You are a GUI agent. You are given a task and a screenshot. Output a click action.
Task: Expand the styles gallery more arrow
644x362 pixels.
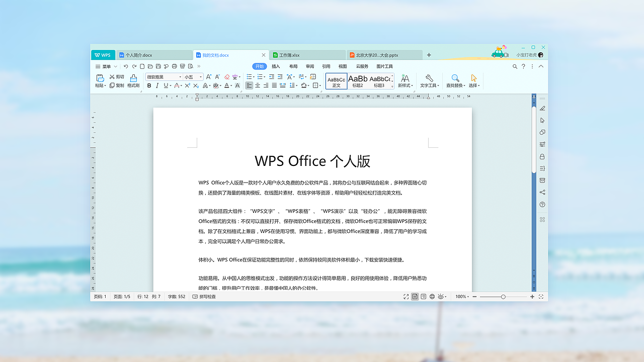tap(392, 86)
